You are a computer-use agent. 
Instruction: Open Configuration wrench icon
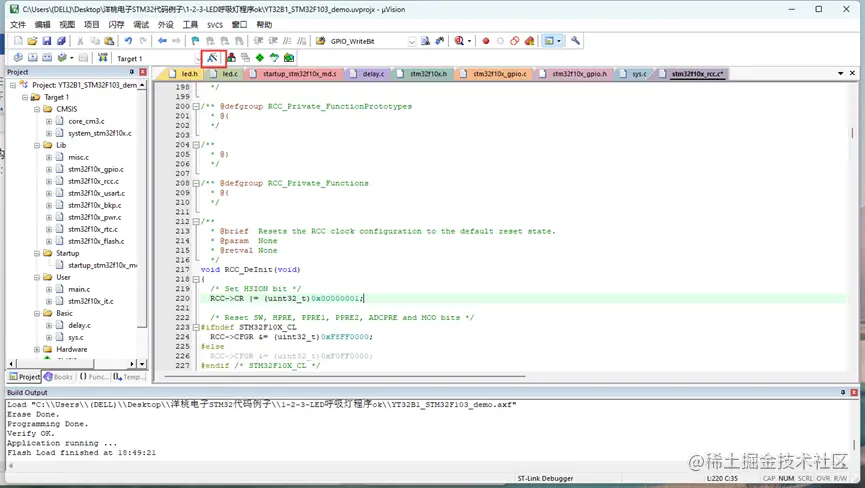coord(575,41)
